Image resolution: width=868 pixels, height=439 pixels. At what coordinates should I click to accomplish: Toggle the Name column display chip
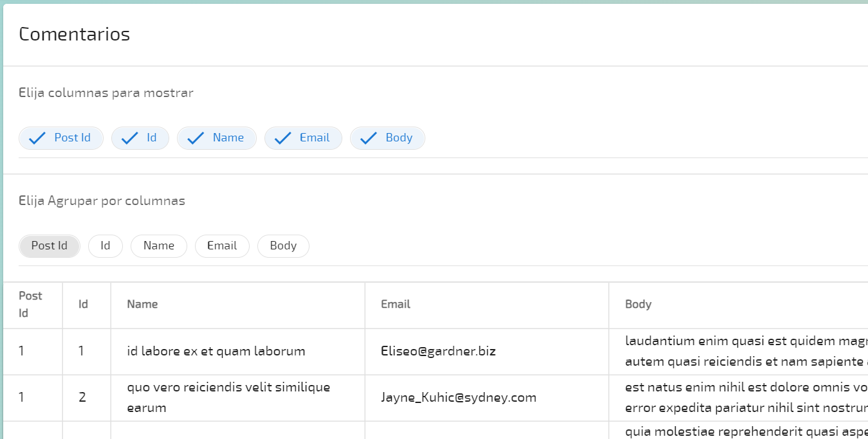pyautogui.click(x=228, y=138)
